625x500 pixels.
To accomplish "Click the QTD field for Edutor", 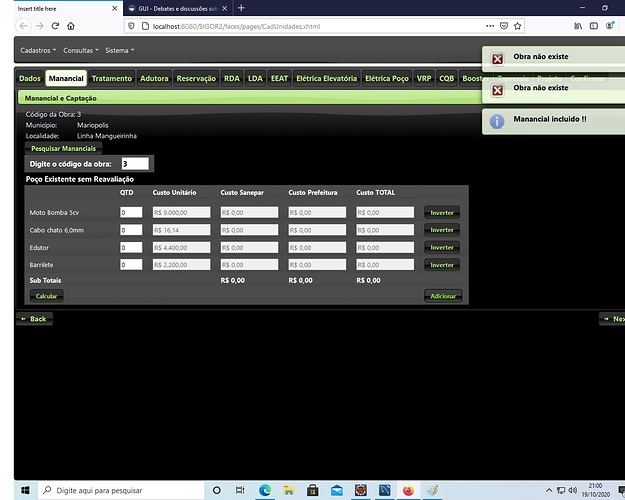I will pos(131,248).
